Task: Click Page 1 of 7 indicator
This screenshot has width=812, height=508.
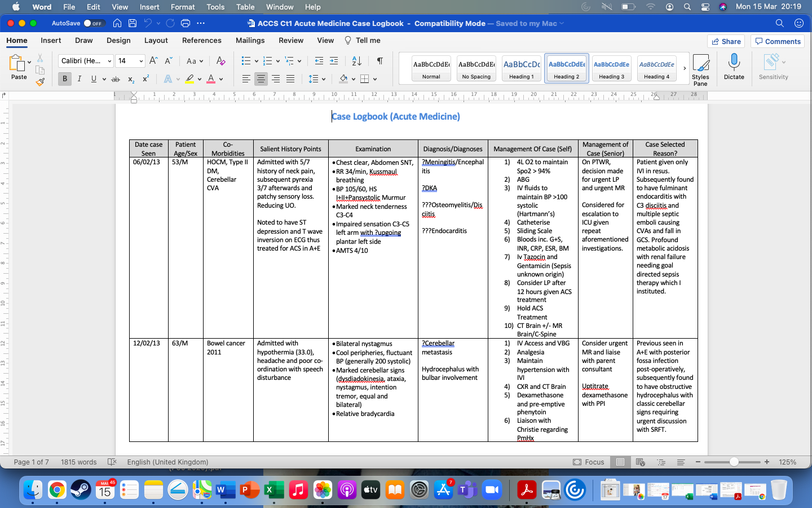Action: point(32,462)
